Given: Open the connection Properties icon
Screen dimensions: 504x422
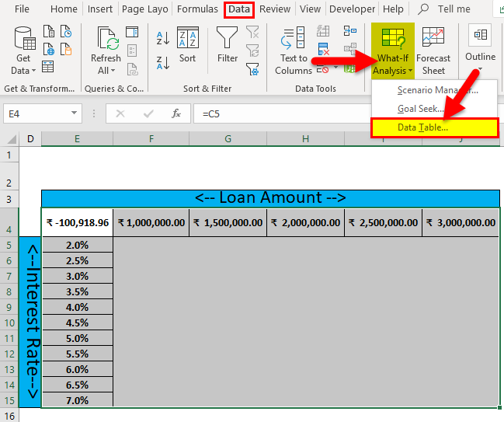Looking at the screenshot, I should point(132,51).
